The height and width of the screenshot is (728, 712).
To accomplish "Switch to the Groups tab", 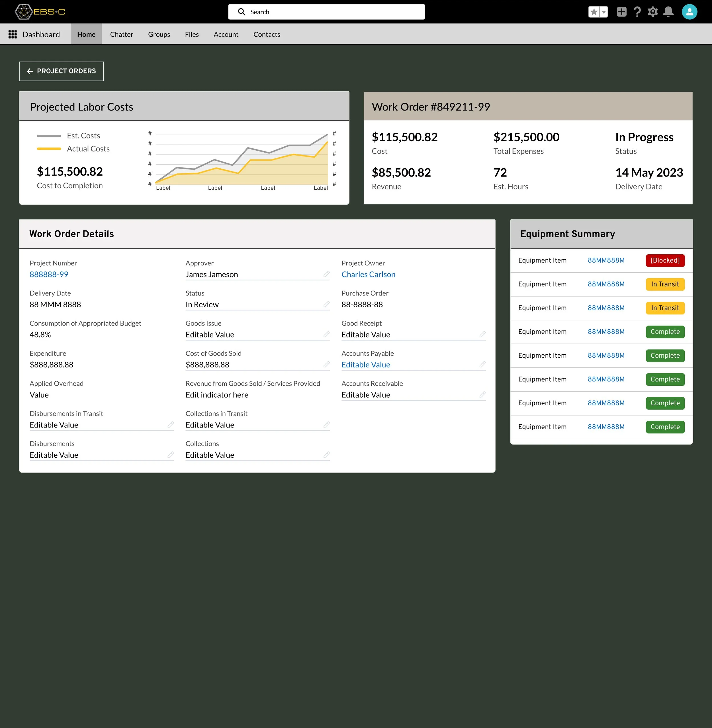I will (159, 34).
